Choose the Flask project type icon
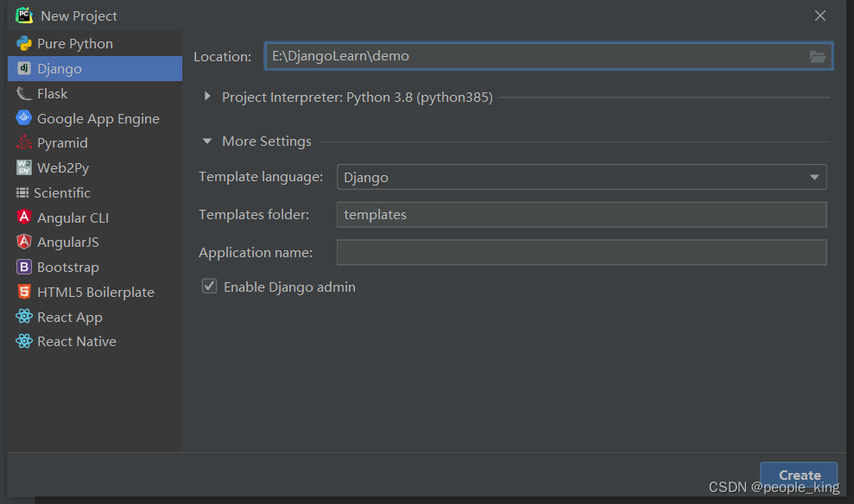Viewport: 854px width, 504px height. tap(24, 93)
